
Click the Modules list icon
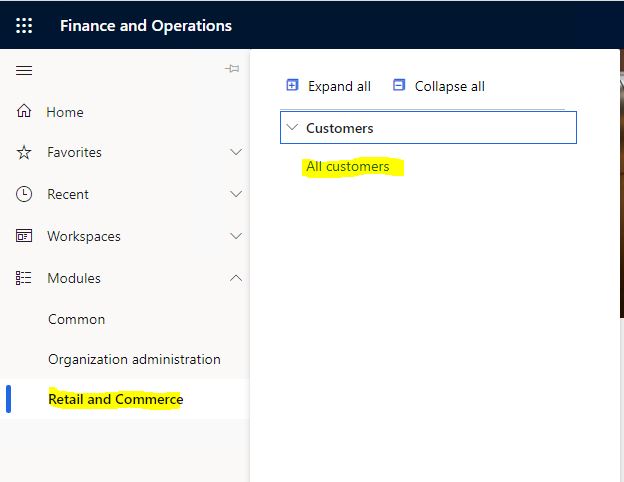pyautogui.click(x=23, y=278)
